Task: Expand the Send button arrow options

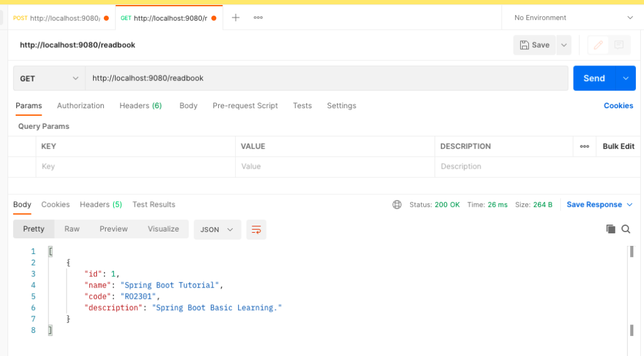Action: pyautogui.click(x=626, y=79)
